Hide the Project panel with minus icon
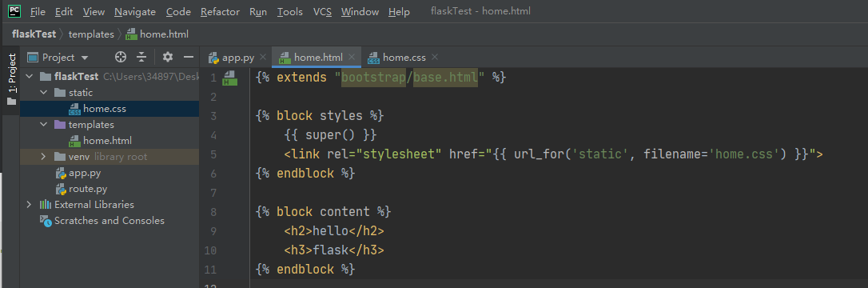The image size is (868, 288). point(188,57)
